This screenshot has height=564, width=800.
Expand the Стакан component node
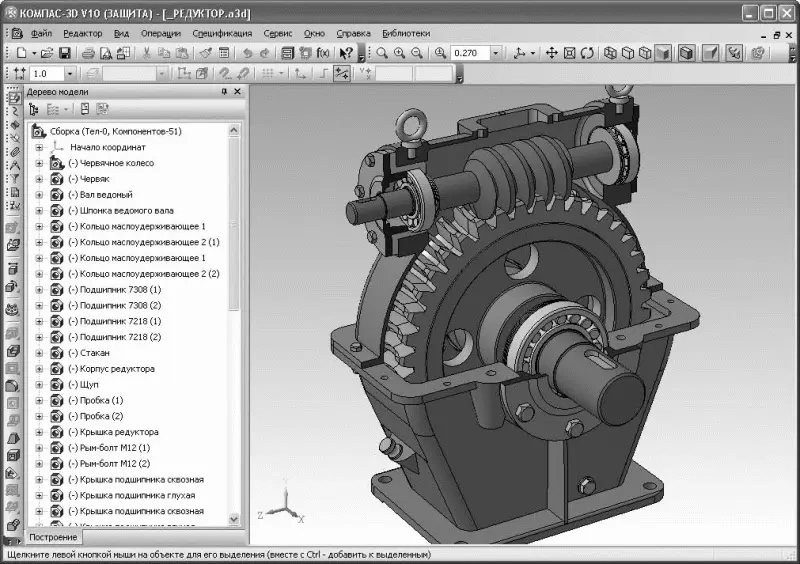[x=39, y=353]
